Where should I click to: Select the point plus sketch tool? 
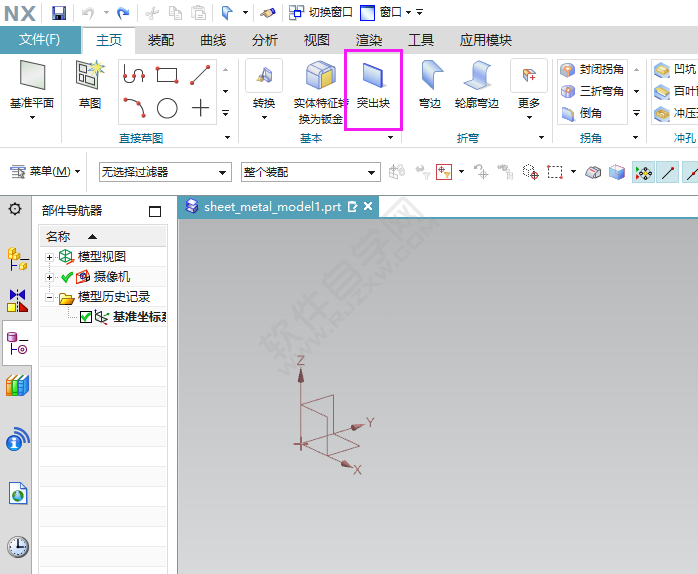[200, 108]
